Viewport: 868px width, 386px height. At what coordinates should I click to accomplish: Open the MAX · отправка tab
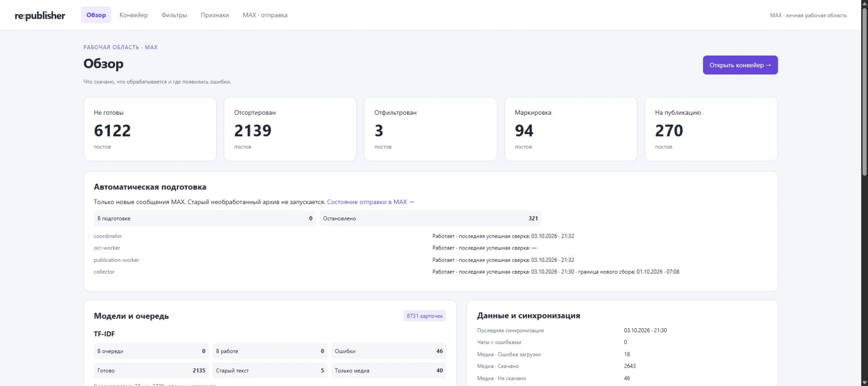pyautogui.click(x=265, y=15)
